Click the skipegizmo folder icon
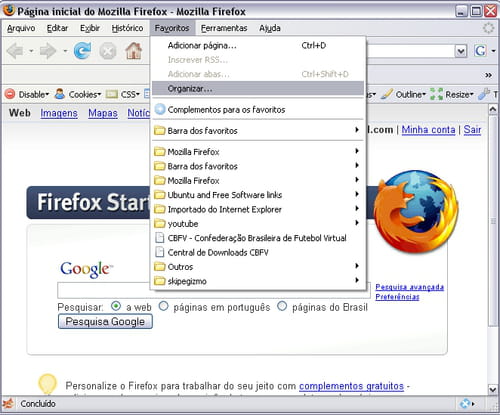 (160, 281)
